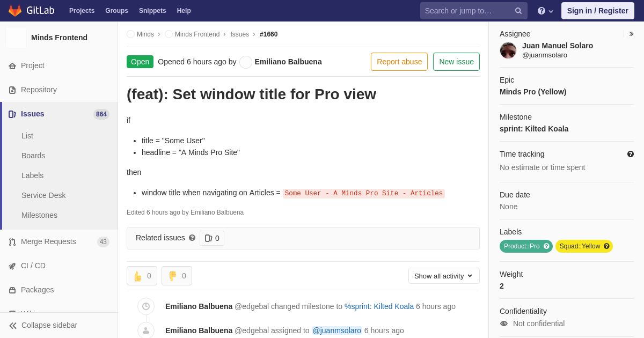Click the highlighted window title code text
The width and height of the screenshot is (644, 338).
point(364,193)
